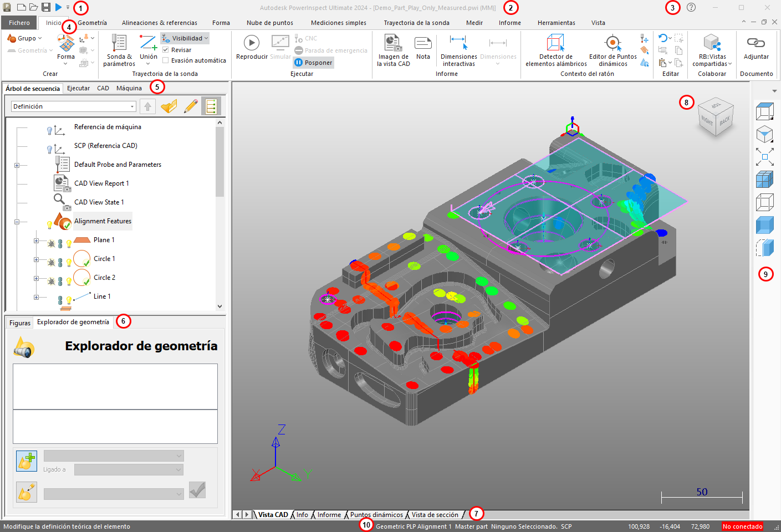Click the pencil edit icon in sequence tree toolbar

pyautogui.click(x=191, y=106)
